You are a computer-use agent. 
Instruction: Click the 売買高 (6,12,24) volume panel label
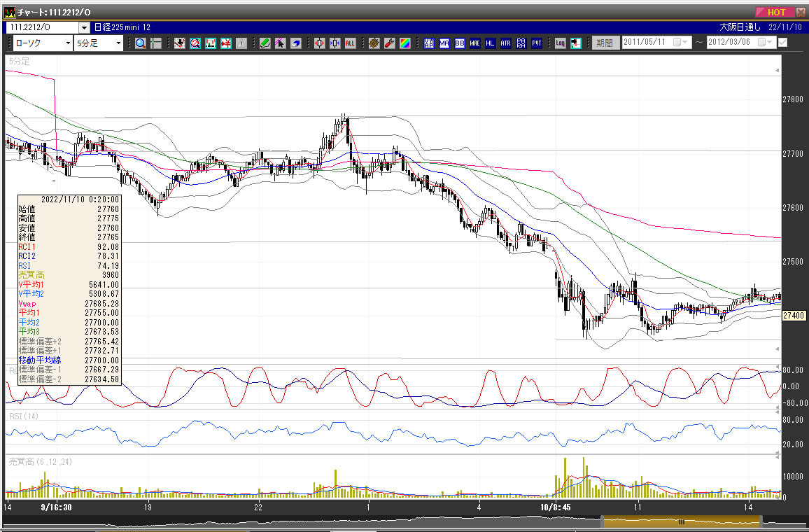point(41,462)
